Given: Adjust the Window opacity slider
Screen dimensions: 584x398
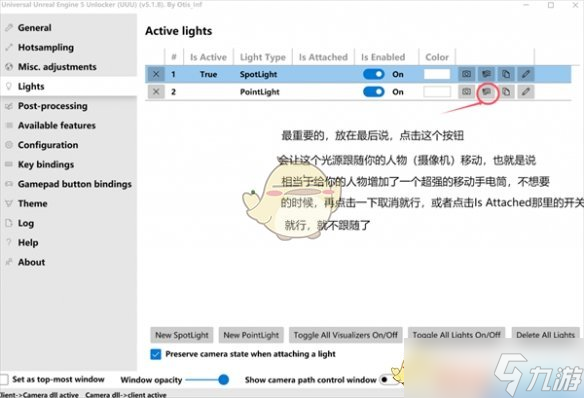Looking at the screenshot, I should (207, 380).
